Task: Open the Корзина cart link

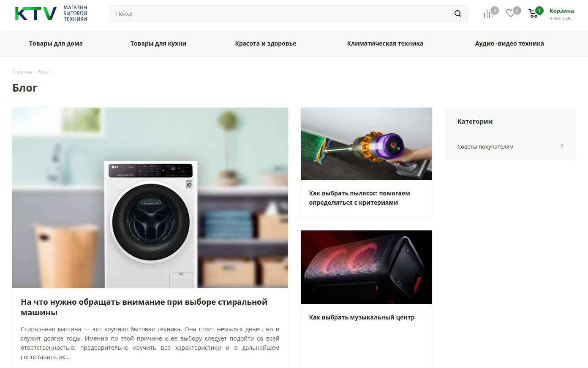Action: (x=561, y=11)
